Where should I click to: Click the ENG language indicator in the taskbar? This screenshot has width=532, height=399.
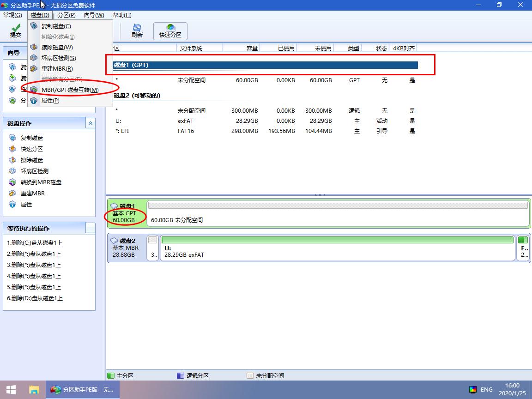point(486,389)
